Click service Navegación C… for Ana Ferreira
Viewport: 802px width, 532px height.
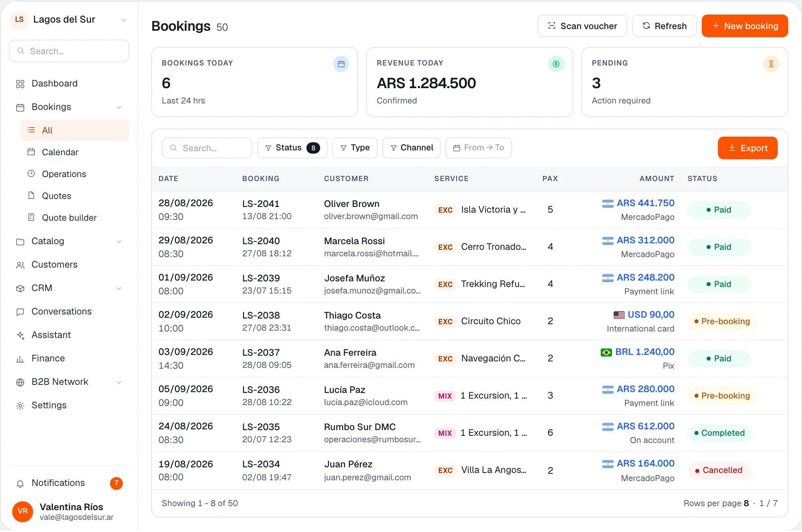pos(493,358)
